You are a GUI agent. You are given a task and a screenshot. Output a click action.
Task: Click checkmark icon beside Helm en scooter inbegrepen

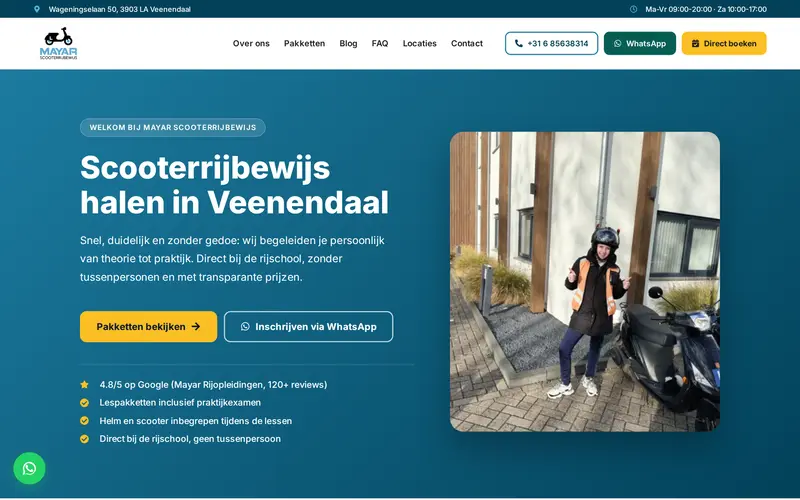coord(84,421)
